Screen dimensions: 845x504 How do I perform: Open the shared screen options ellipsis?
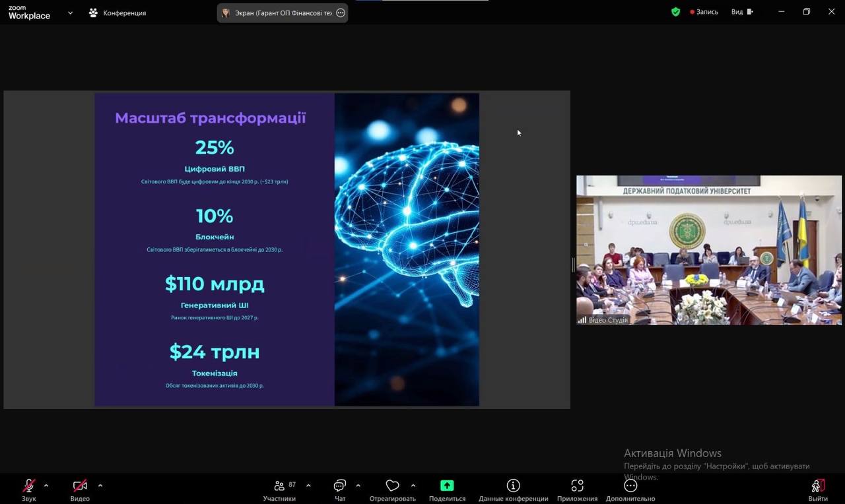tap(341, 13)
